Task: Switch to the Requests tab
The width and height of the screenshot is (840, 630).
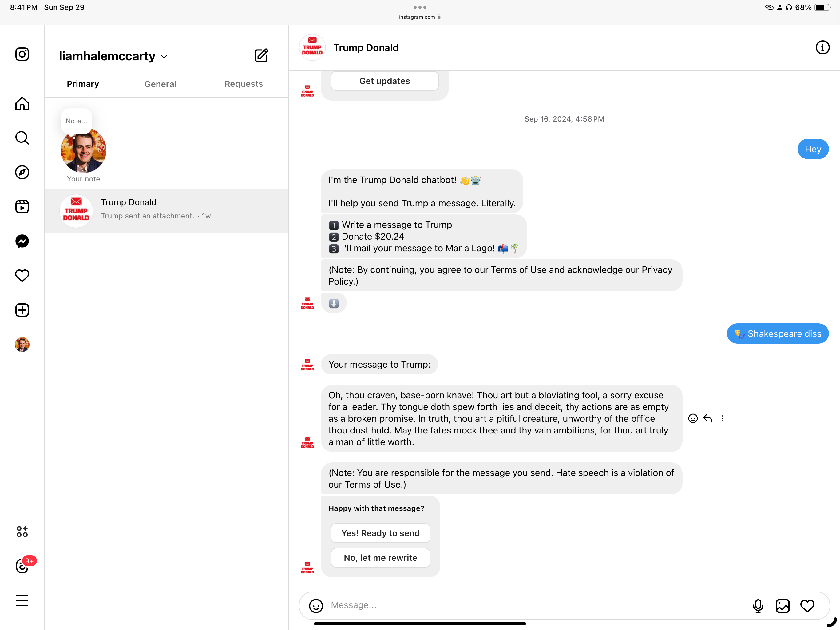Action: [244, 84]
